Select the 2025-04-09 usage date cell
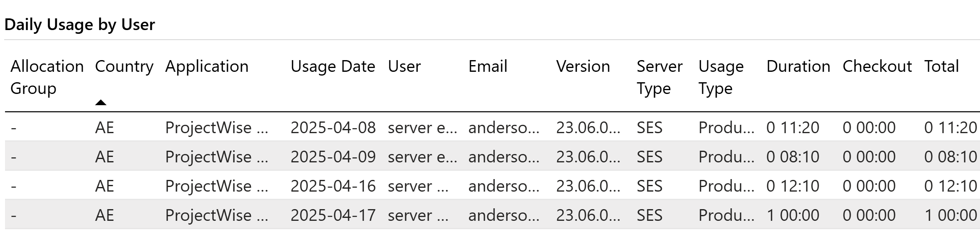The width and height of the screenshot is (980, 230). click(333, 157)
